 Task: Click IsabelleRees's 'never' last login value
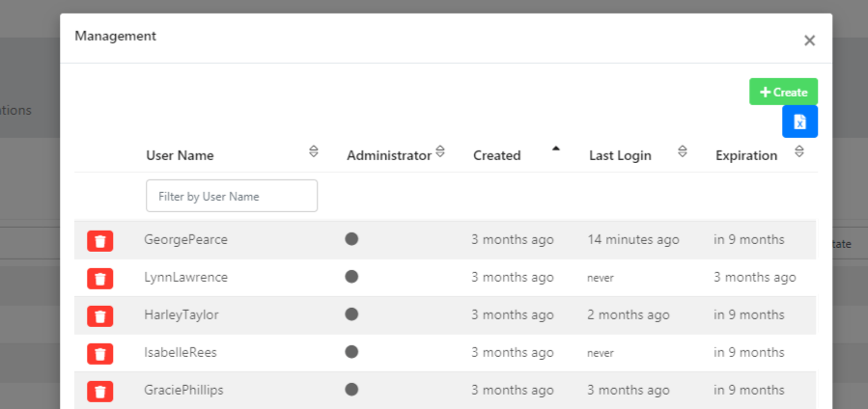pos(601,353)
